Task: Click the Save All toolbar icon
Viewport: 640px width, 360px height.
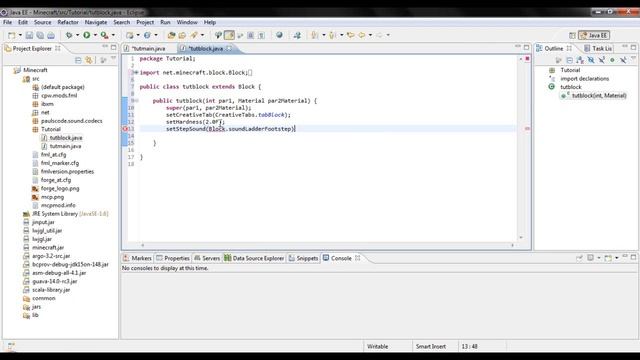Action: tap(40, 36)
